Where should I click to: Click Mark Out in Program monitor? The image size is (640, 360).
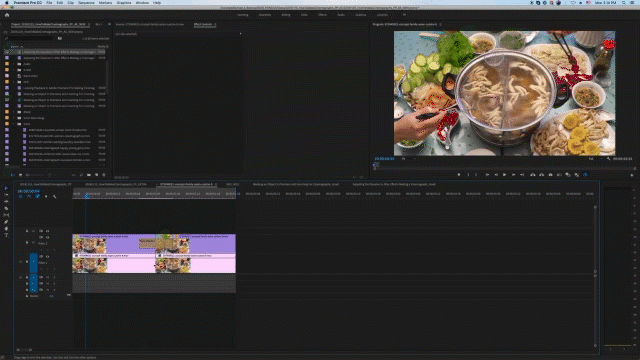pos(476,175)
